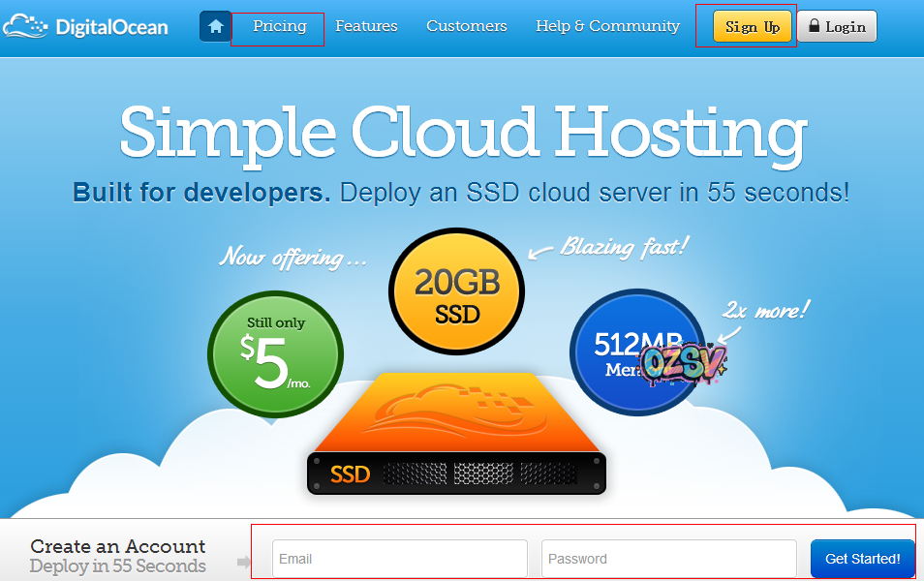
Task: Click the 20GB SSD yellow badge
Action: 457,291
